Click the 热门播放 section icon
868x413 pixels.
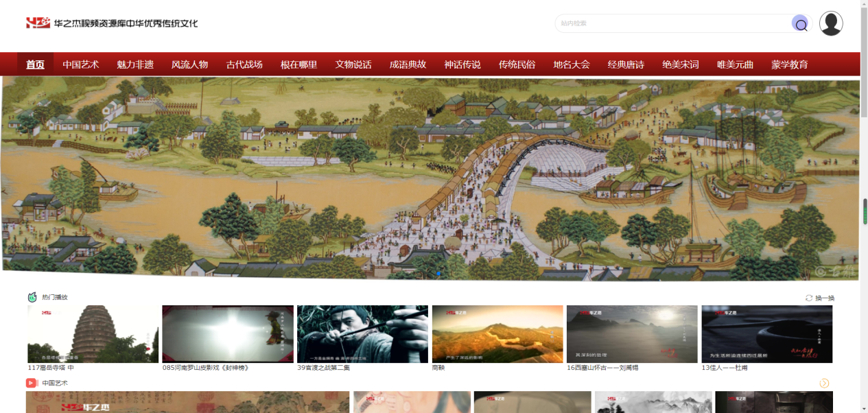[32, 297]
